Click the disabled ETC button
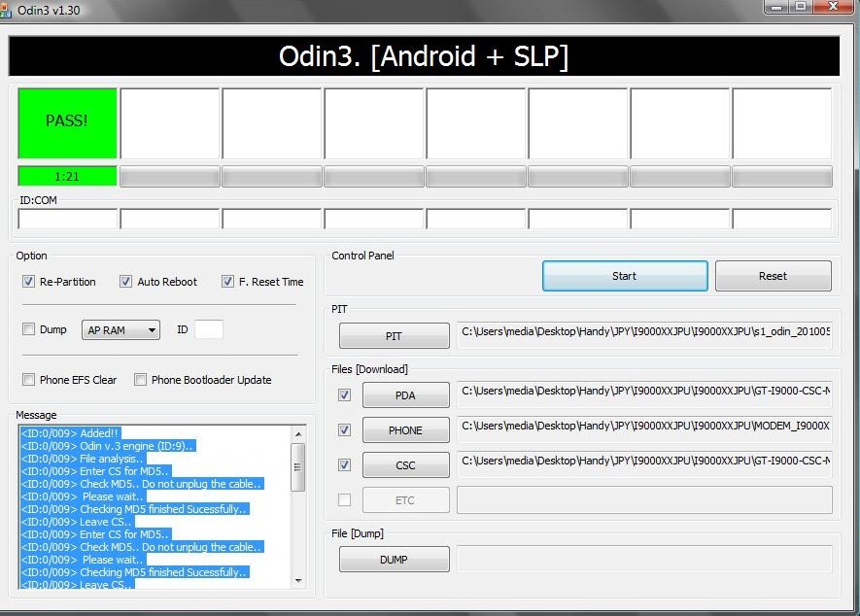This screenshot has width=860, height=616. (x=405, y=499)
